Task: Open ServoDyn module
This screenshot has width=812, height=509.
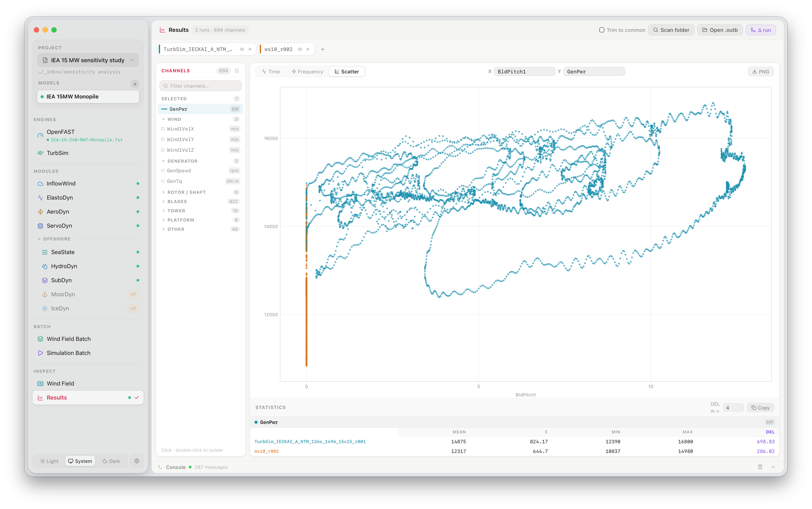Action: 88,225
